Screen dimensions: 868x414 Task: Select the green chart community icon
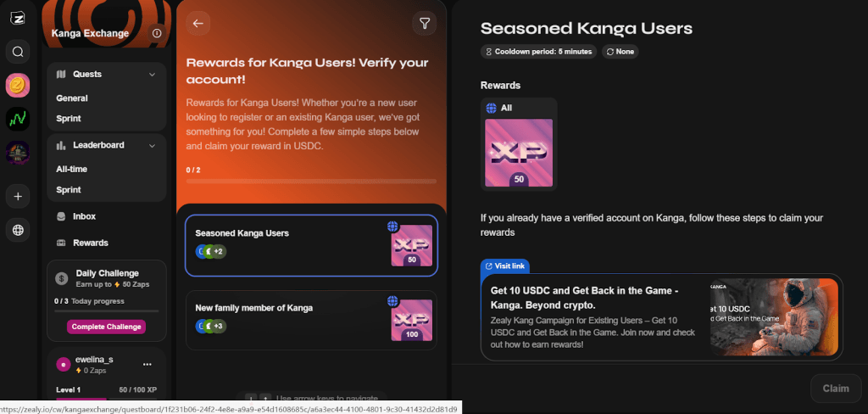tap(18, 119)
